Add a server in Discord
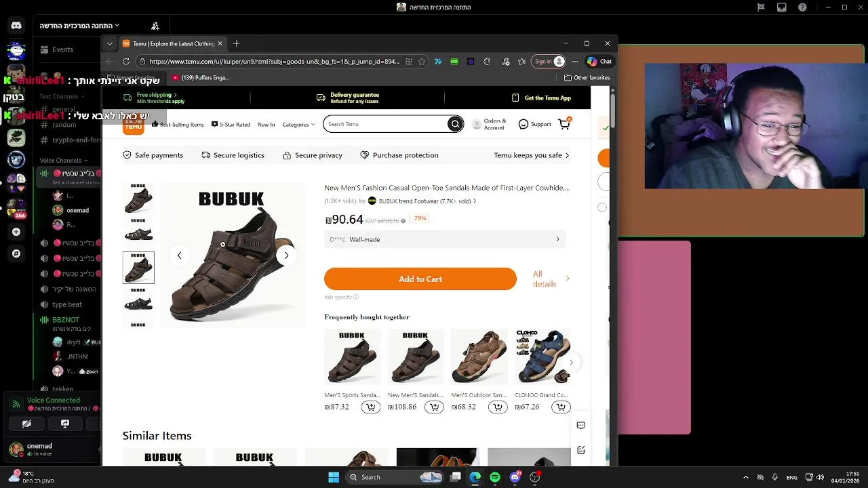The width and height of the screenshot is (868, 488). tap(16, 232)
